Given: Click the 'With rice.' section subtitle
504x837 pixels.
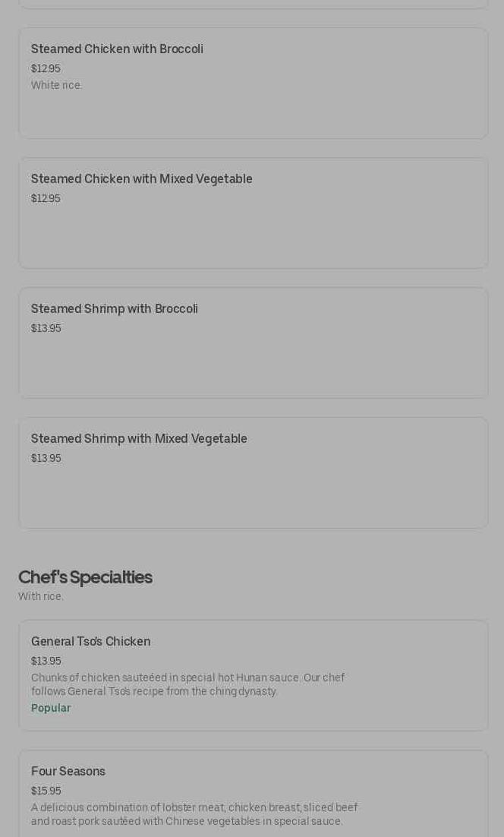Looking at the screenshot, I should coord(41,596).
